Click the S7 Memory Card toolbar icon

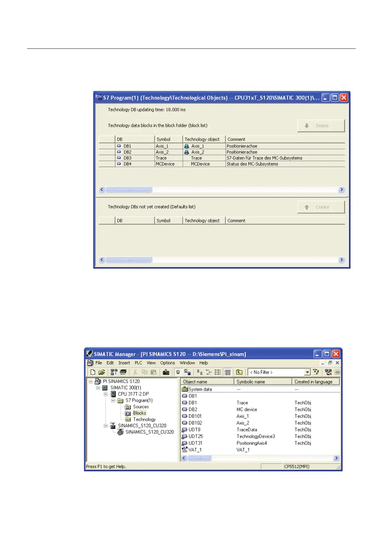123,372
